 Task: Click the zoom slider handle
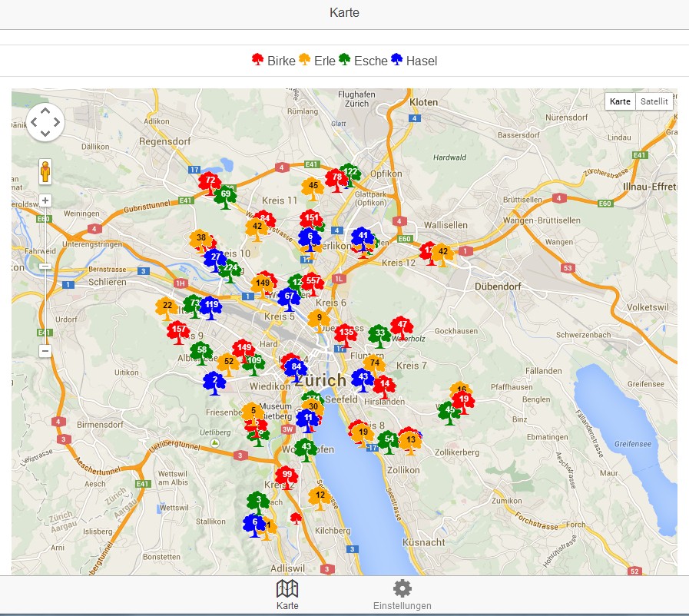pos(45,267)
